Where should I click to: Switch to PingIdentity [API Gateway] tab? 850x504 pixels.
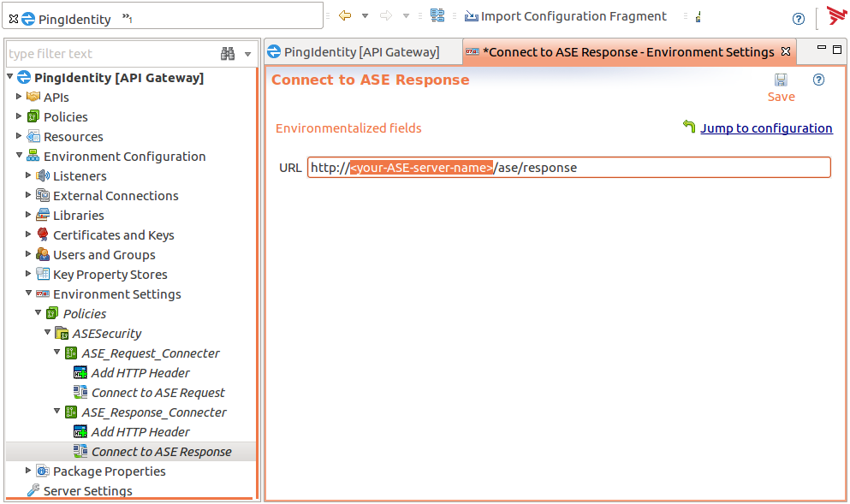361,52
